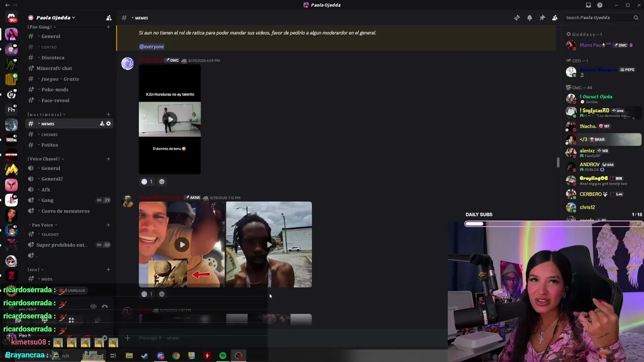Image resolution: width=644 pixels, height=362 pixels.
Task: Open CERBERO member profile
Action: click(x=603, y=194)
